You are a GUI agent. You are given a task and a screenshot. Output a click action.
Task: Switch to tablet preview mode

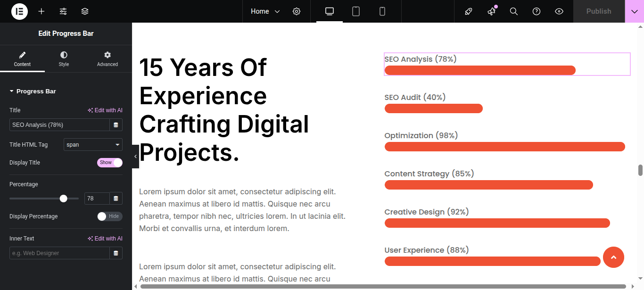tap(356, 11)
